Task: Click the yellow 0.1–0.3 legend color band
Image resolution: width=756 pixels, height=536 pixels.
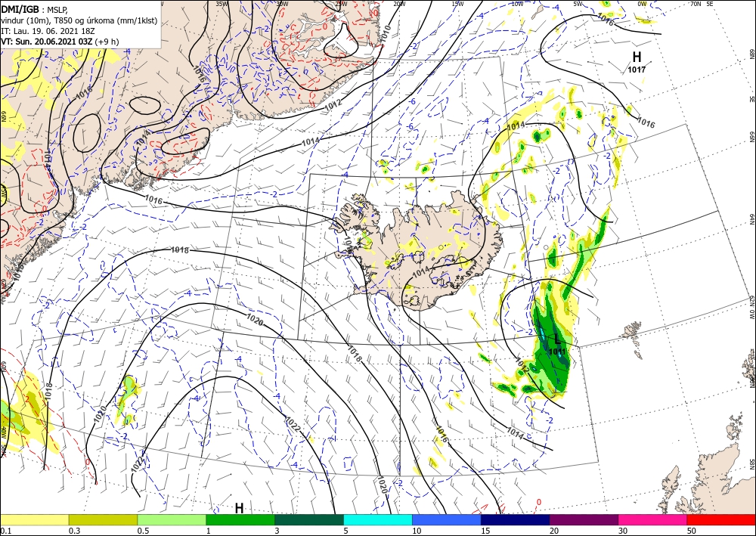Action: click(34, 519)
